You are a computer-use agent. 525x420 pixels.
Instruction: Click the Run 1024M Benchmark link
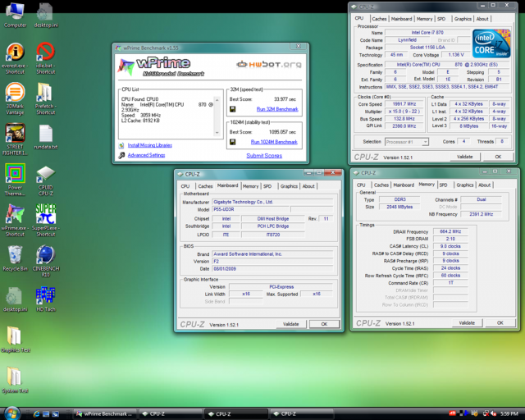point(274,142)
